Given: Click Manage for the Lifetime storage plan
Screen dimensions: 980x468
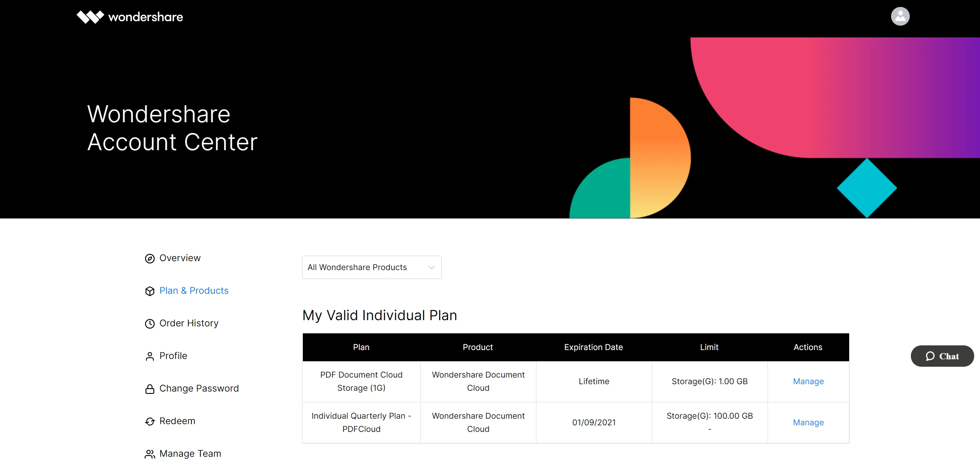Looking at the screenshot, I should pos(808,381).
